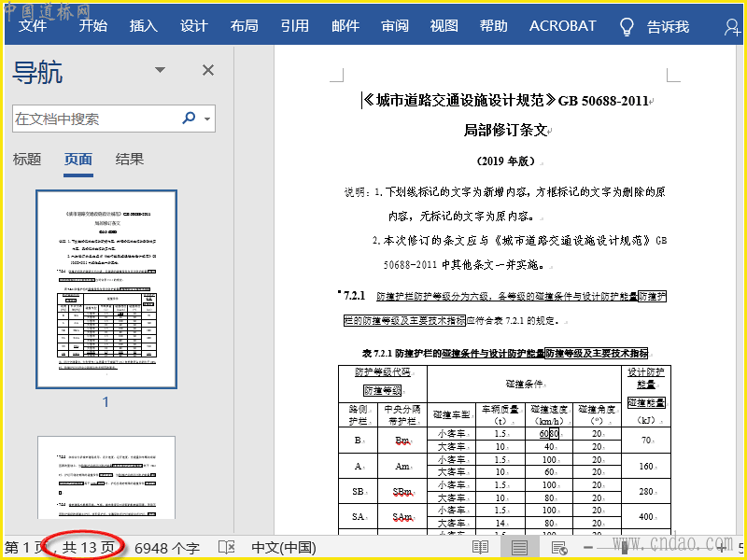747x560 pixels.
Task: Click the magnifier search icon
Action: tap(190, 118)
